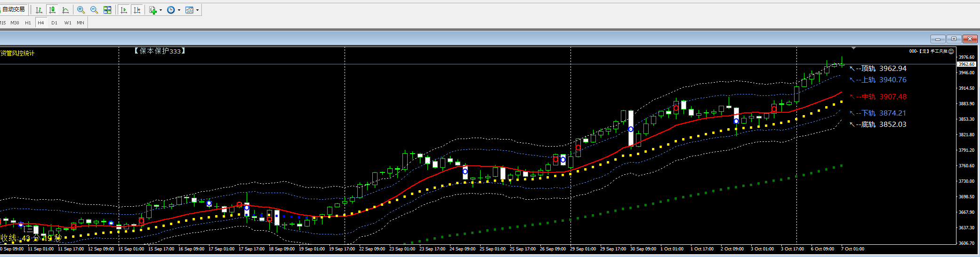The image size is (980, 257).
Task: Close the chart window
Action: click(970, 39)
